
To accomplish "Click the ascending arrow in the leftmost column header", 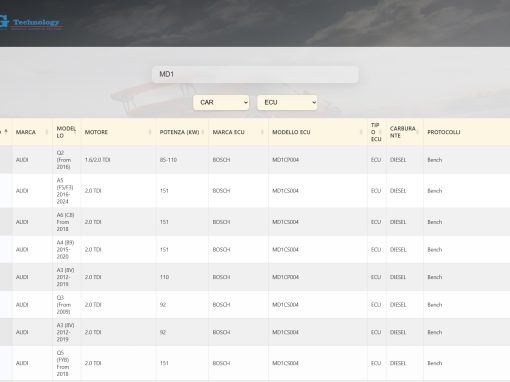I will tap(6, 132).
